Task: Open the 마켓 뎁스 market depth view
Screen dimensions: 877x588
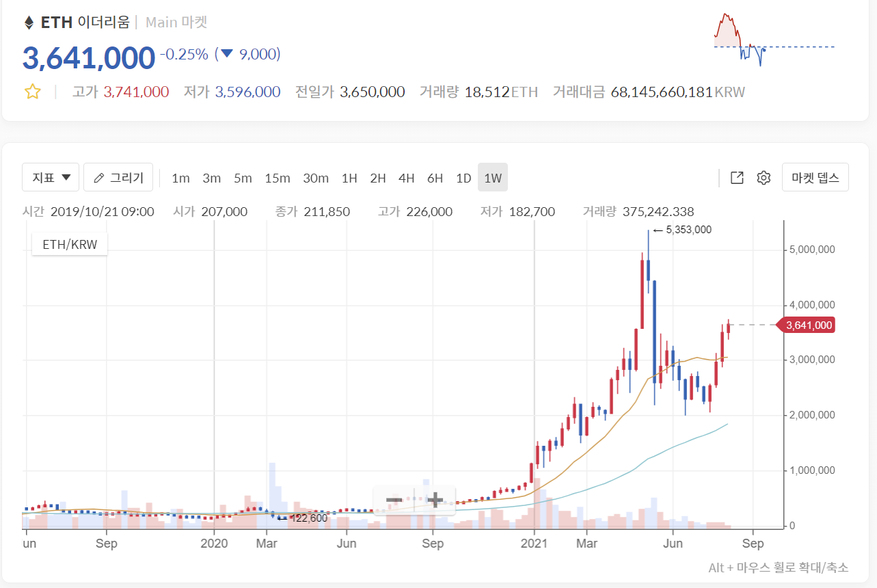Action: (x=815, y=178)
